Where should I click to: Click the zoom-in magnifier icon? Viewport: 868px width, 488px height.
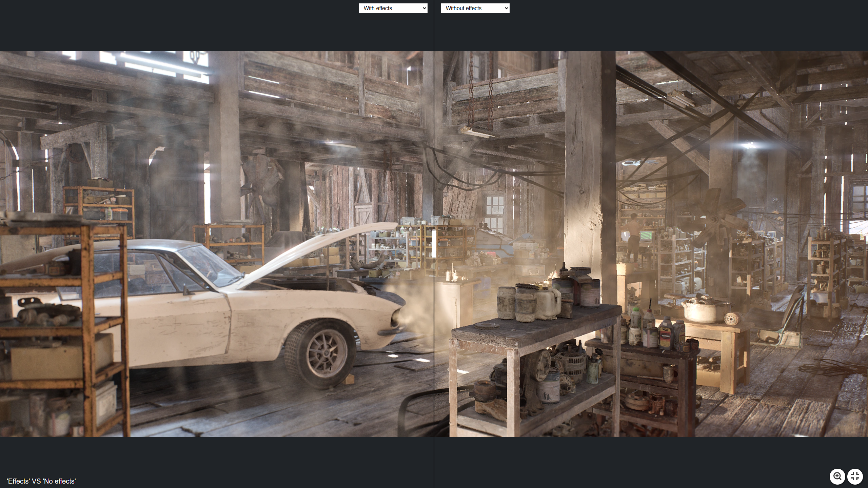coord(837,476)
